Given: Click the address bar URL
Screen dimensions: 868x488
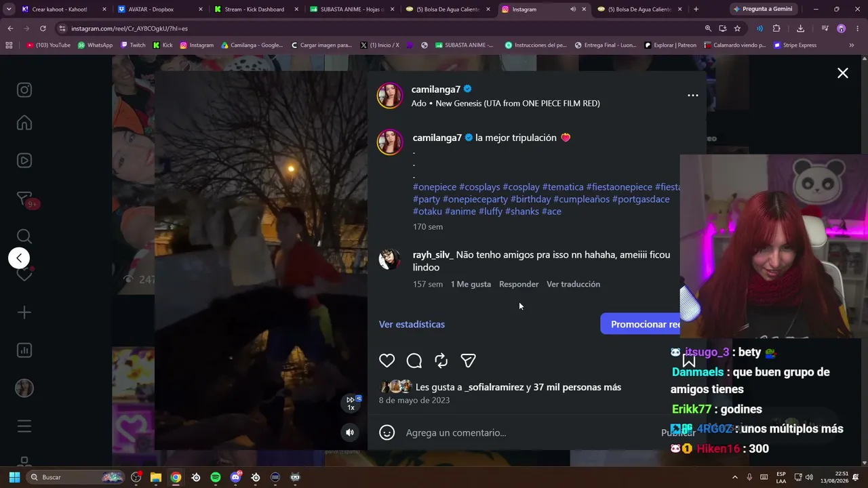Looking at the screenshot, I should pyautogui.click(x=129, y=28).
